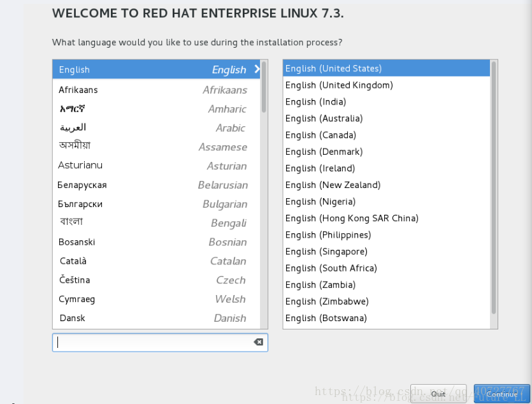Choose English (Denmark) locale

click(387, 152)
